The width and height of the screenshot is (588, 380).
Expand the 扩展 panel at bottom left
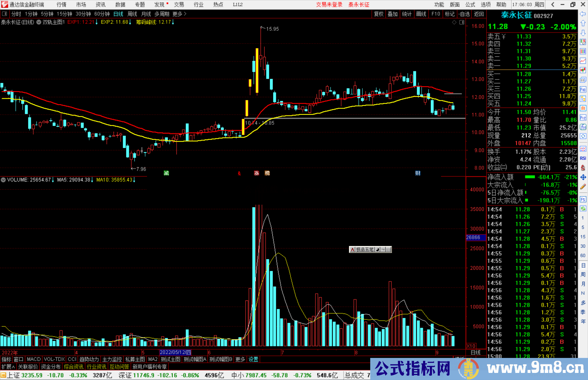[8, 367]
